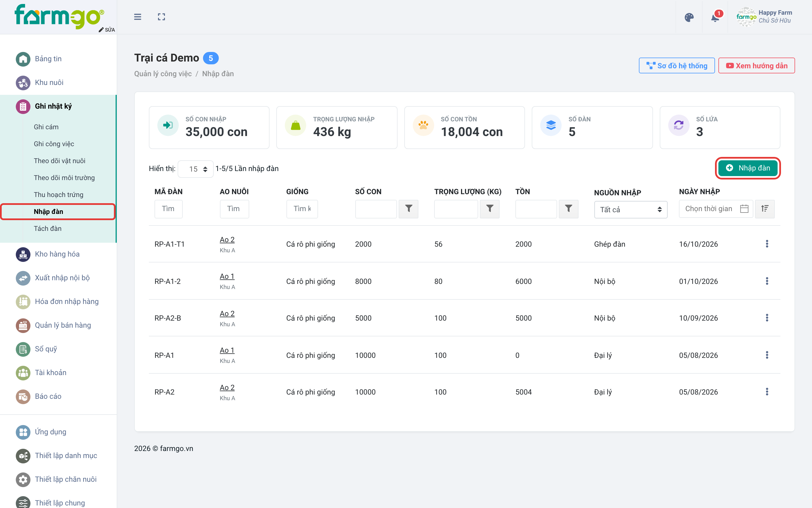This screenshot has width=812, height=508.
Task: Click the AO NUÔI search field
Action: [234, 209]
